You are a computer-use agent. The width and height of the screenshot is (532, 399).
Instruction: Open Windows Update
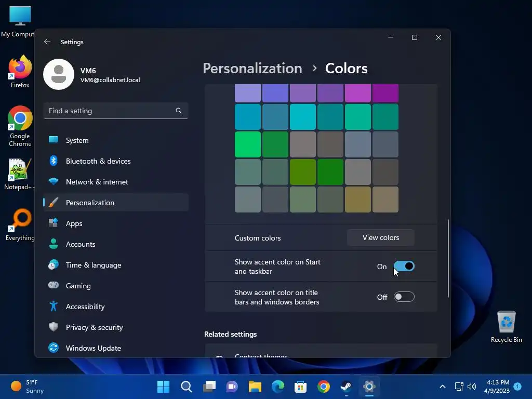coord(116,348)
